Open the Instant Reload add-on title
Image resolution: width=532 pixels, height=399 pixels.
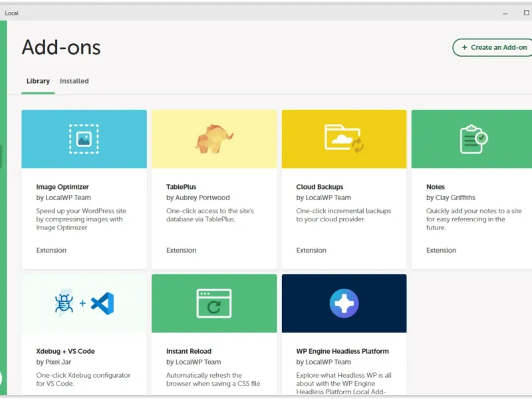(189, 352)
